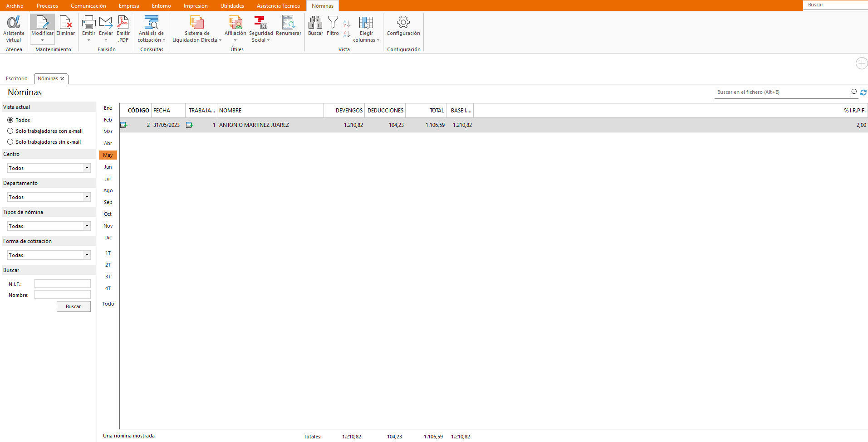Click the nómina row icon beside código 2
The height and width of the screenshot is (442, 868).
pos(124,125)
